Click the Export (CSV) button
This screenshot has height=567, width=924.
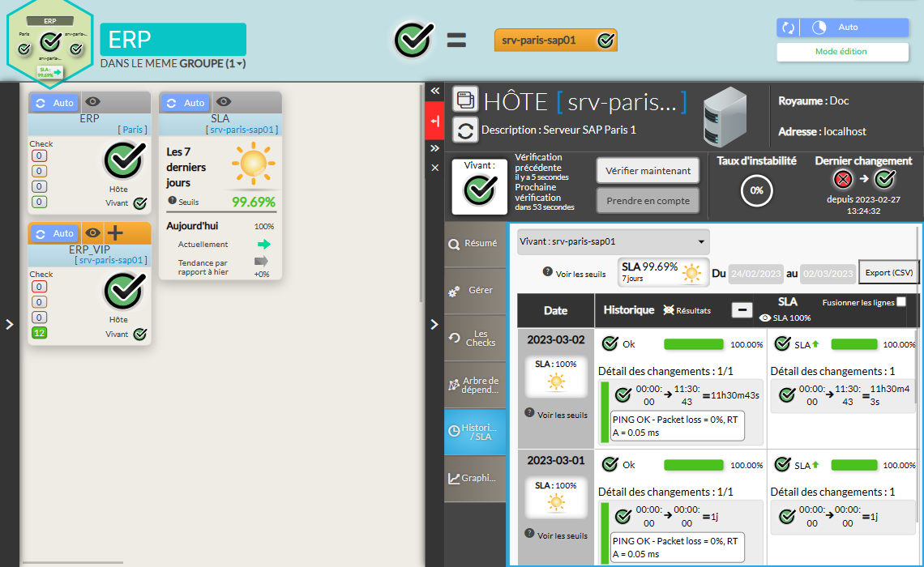pos(889,273)
